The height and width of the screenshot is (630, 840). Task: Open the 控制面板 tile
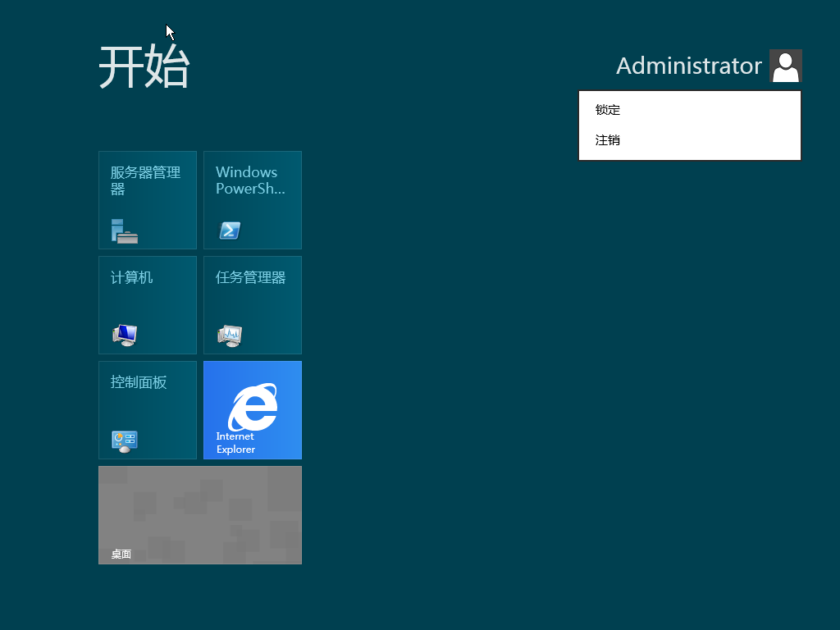pyautogui.click(x=148, y=410)
